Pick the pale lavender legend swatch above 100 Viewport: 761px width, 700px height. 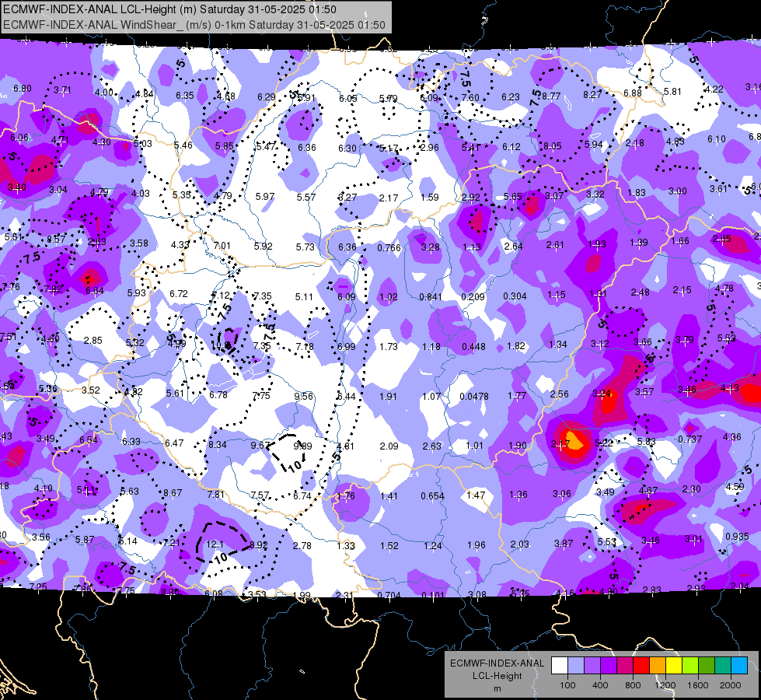[x=576, y=666]
